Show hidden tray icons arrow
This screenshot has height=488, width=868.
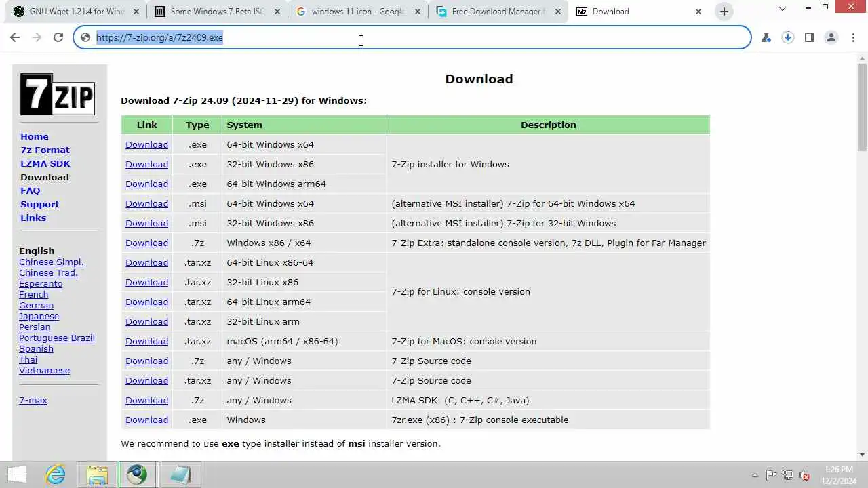coord(755,475)
